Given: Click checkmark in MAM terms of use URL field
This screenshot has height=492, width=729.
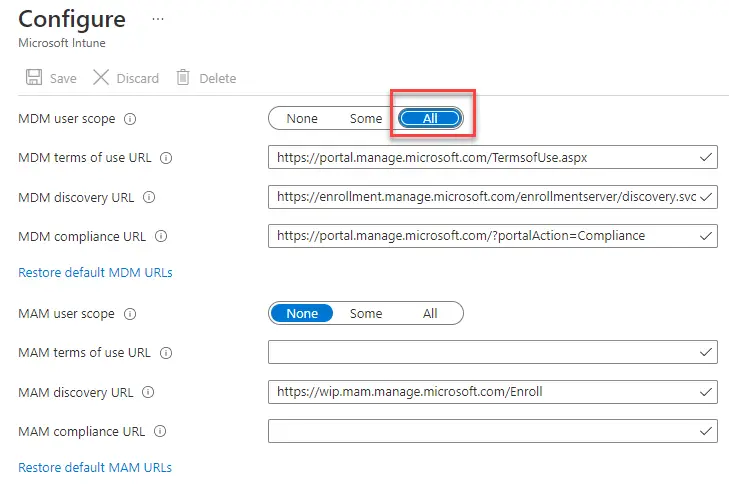Looking at the screenshot, I should tap(706, 352).
